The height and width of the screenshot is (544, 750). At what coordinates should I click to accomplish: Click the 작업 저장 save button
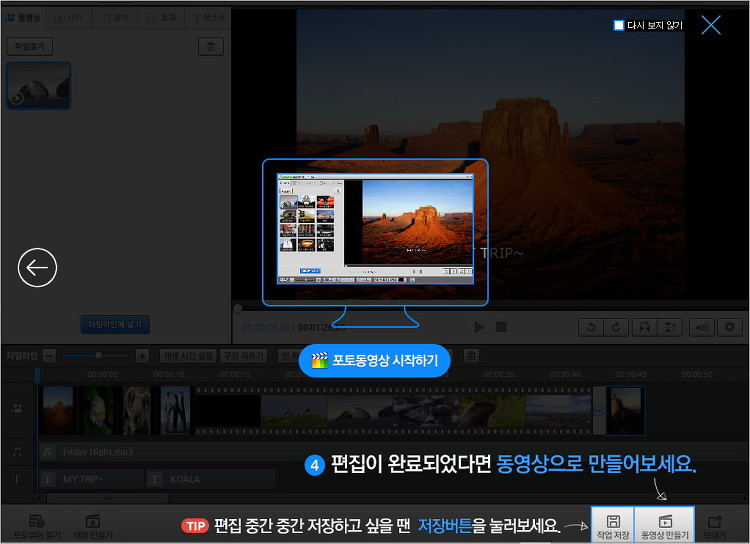click(613, 525)
